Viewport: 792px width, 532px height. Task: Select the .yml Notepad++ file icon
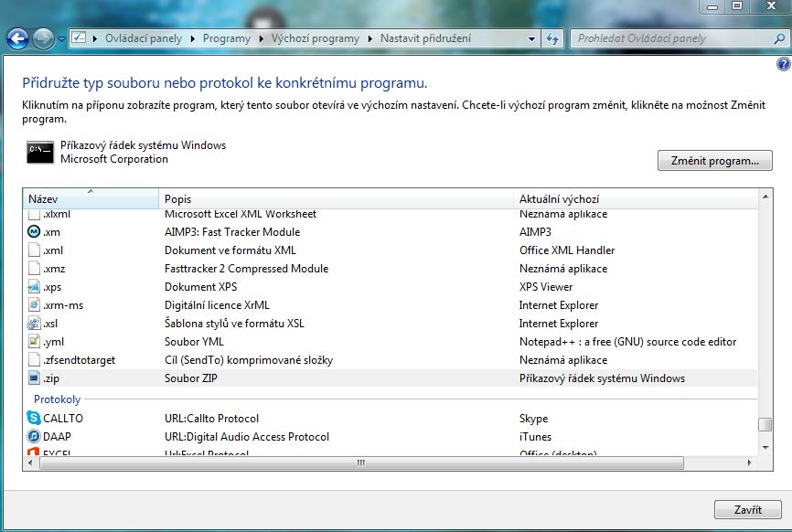click(x=33, y=341)
